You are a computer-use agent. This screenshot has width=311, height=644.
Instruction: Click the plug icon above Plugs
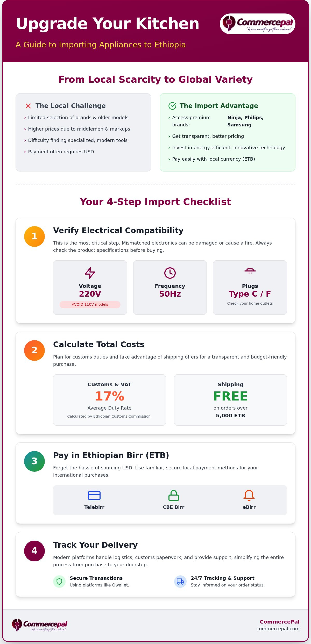250,271
